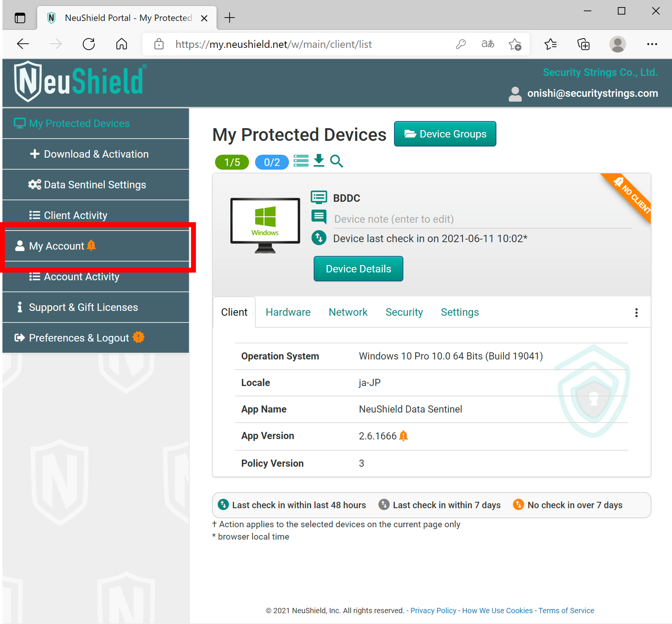Click the Windows 10 Pro OS value

point(451,356)
